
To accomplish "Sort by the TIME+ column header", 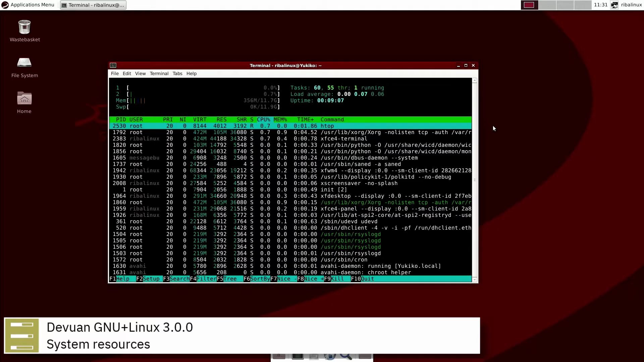I will (x=306, y=120).
